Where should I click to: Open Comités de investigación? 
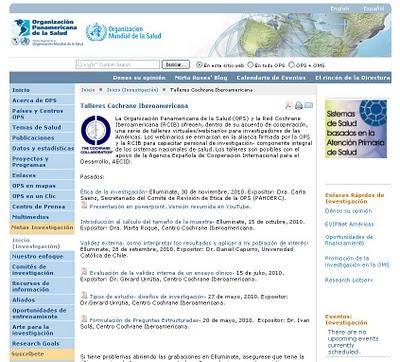tap(42, 270)
